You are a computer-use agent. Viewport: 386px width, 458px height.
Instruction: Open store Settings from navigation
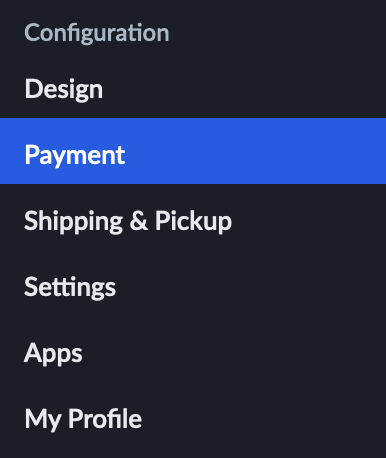193,286
